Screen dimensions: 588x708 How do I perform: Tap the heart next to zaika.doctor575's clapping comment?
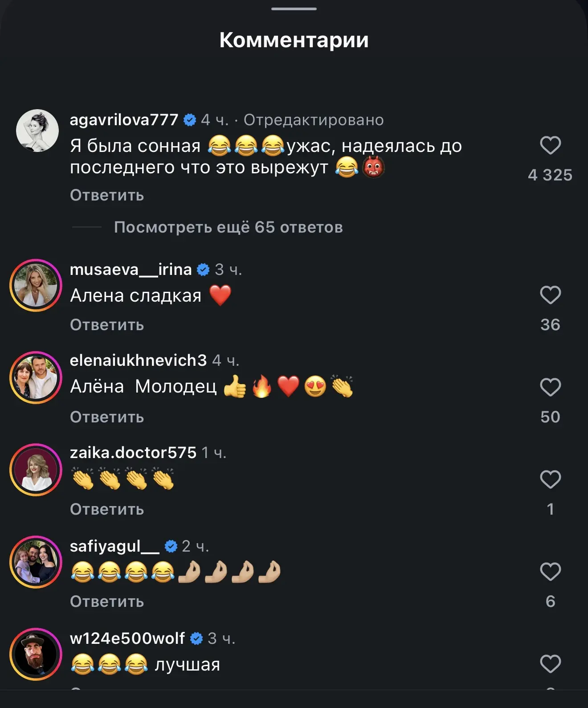(550, 479)
